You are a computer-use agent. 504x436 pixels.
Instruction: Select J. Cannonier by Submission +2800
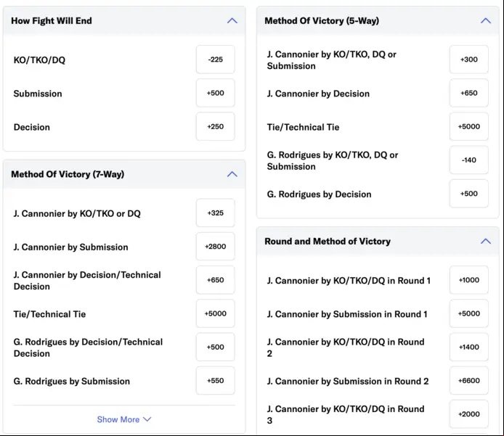coord(216,246)
